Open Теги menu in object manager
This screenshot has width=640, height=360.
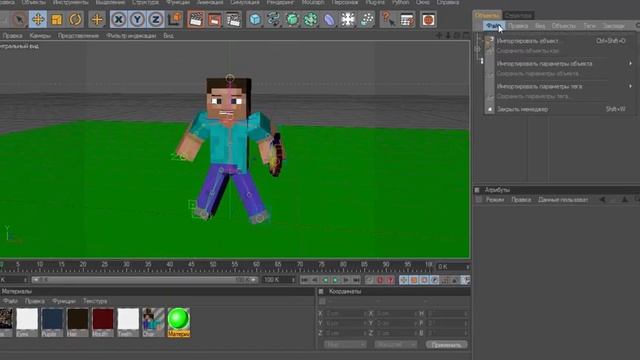[x=589, y=26]
